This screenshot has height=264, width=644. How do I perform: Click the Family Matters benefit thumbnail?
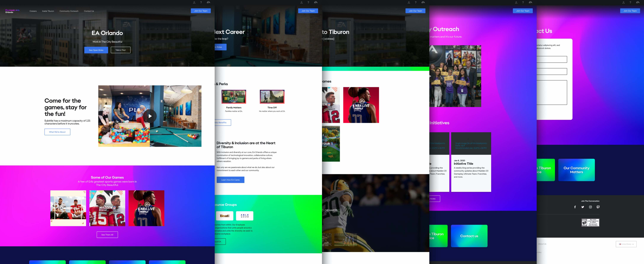coord(234,97)
